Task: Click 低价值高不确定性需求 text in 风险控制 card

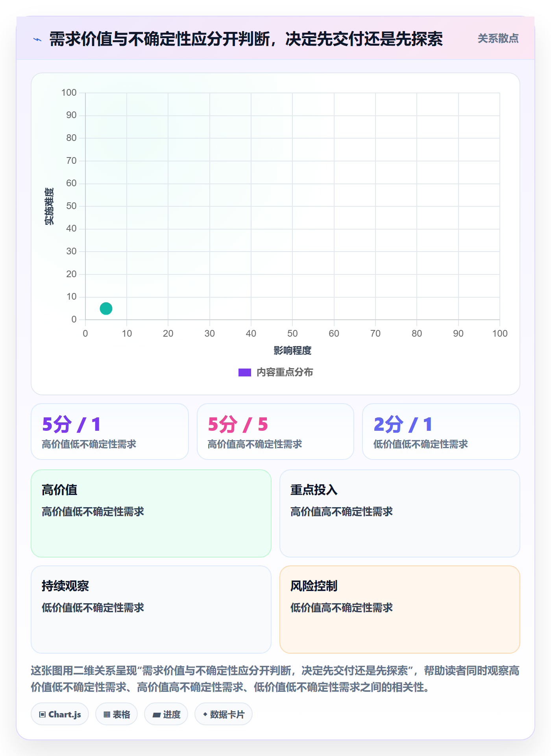Action: point(342,608)
